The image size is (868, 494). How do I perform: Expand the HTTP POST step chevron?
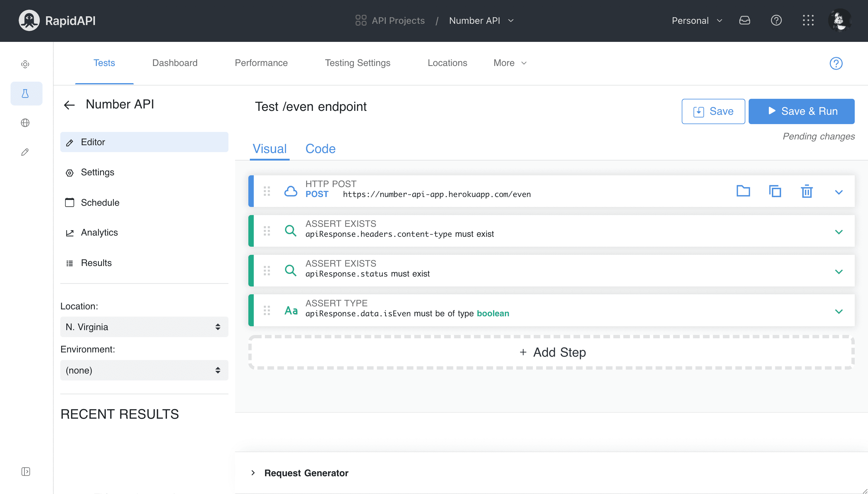[x=838, y=192]
